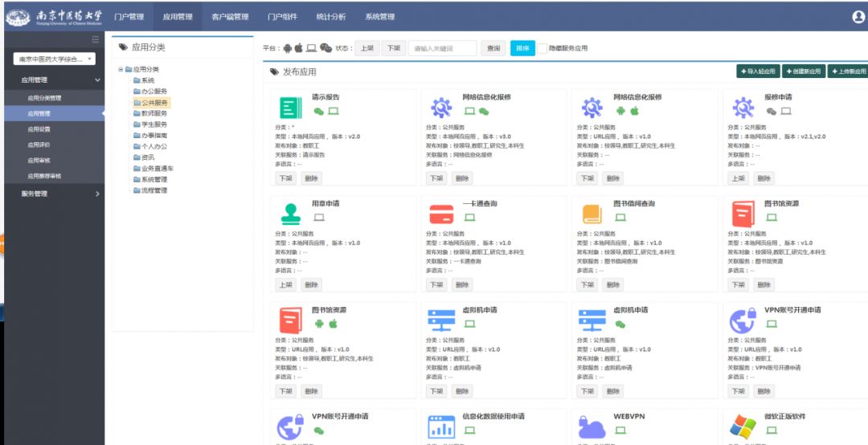This screenshot has height=445, width=868.
Task: Filter by Apple platform icon
Action: (x=299, y=48)
